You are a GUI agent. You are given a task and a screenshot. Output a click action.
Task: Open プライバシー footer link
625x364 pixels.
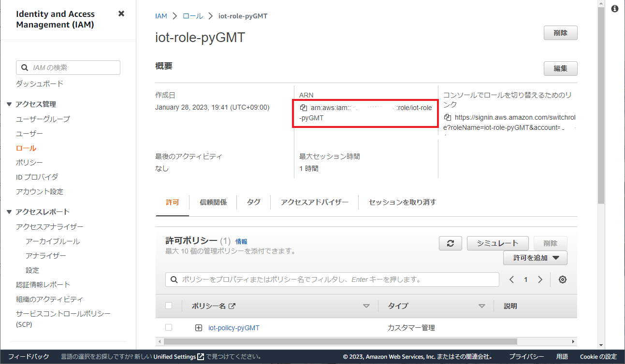click(526, 357)
